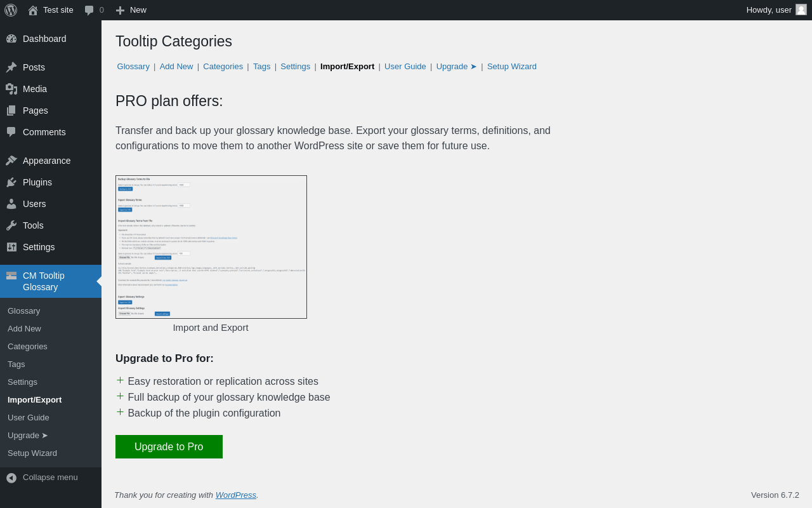Image resolution: width=812 pixels, height=508 pixels.
Task: Open the Setup Wizard link at top
Action: point(512,67)
